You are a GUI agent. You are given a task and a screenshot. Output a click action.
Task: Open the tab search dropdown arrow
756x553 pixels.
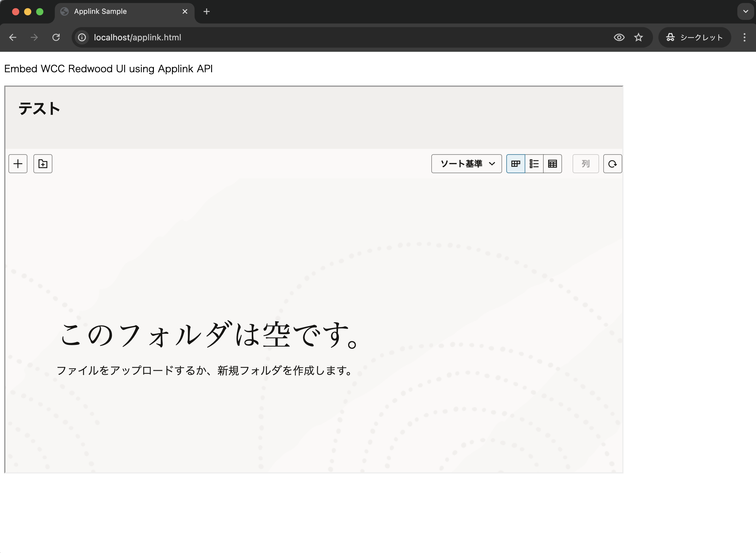[x=745, y=11]
